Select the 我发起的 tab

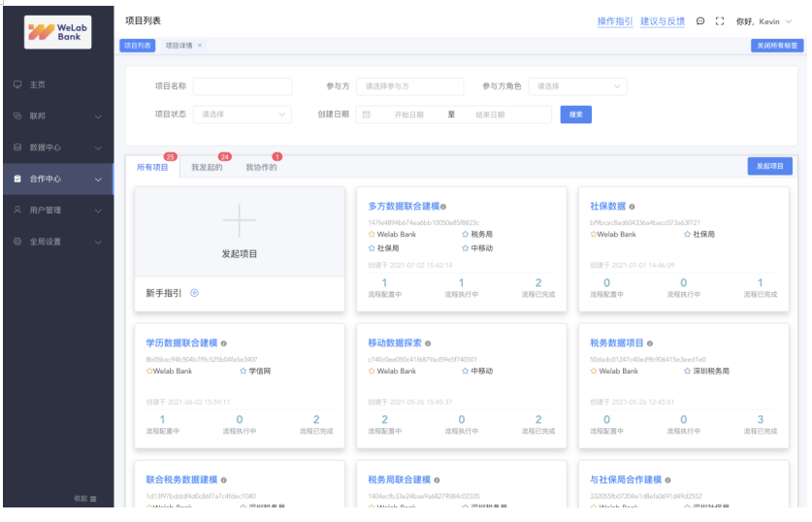207,167
